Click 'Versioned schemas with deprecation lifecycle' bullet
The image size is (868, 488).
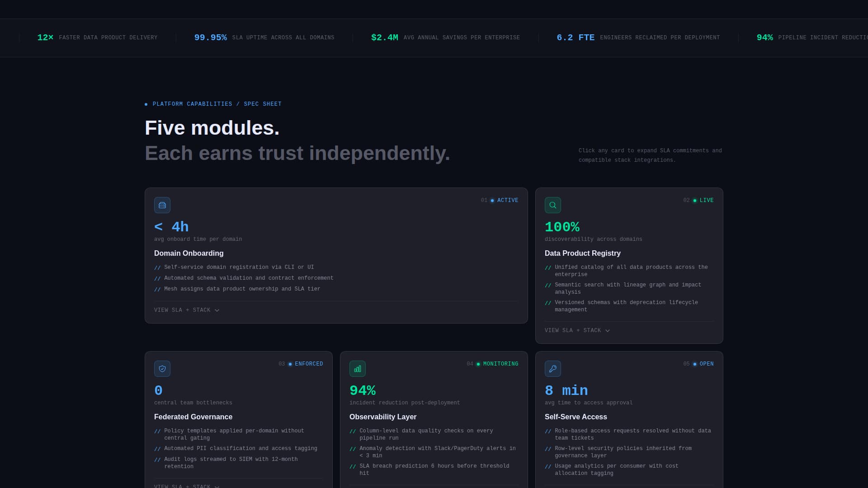pyautogui.click(x=626, y=306)
